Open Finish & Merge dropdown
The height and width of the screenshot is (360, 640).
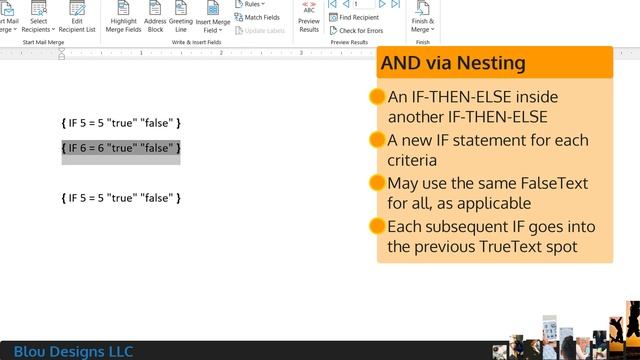click(x=422, y=17)
